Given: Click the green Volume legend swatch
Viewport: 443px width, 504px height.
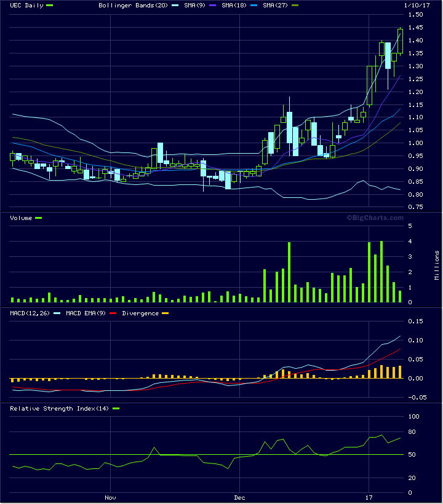Looking at the screenshot, I should [39, 218].
